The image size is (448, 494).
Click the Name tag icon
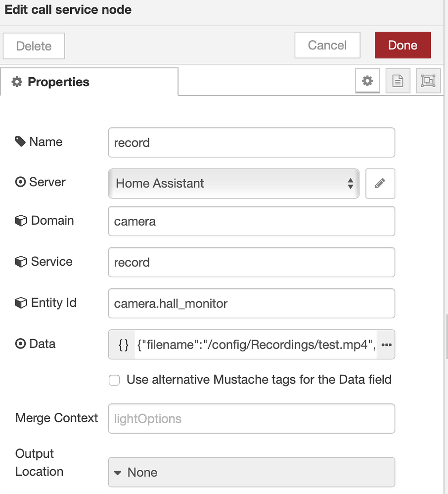[x=20, y=142]
